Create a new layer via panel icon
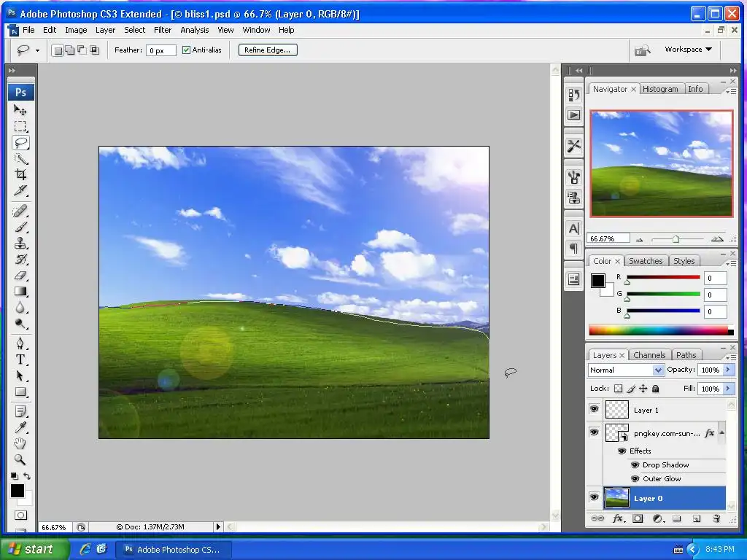Screen dimensions: 747x560 pyautogui.click(x=696, y=518)
